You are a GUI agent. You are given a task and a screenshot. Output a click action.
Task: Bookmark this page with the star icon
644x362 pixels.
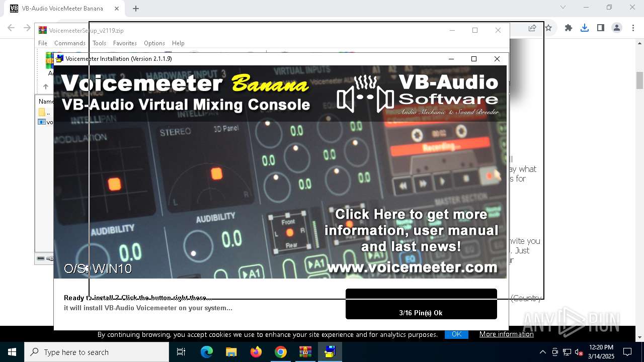(549, 28)
